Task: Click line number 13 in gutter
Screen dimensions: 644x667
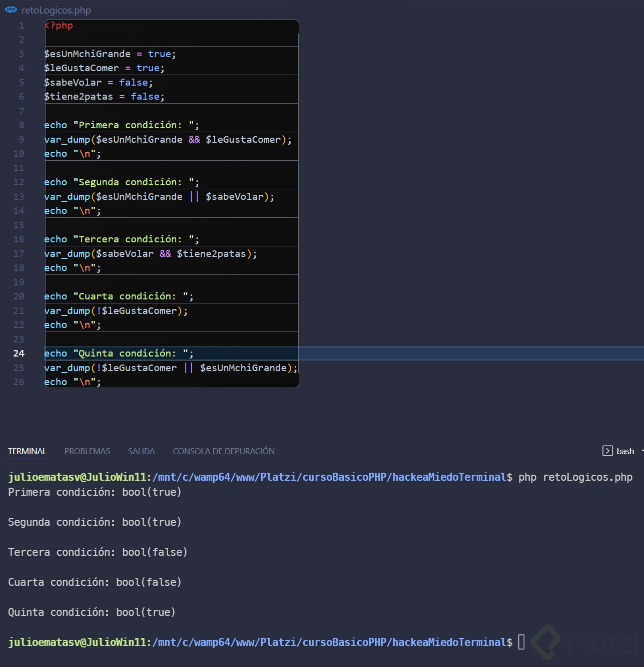Action: click(x=19, y=197)
